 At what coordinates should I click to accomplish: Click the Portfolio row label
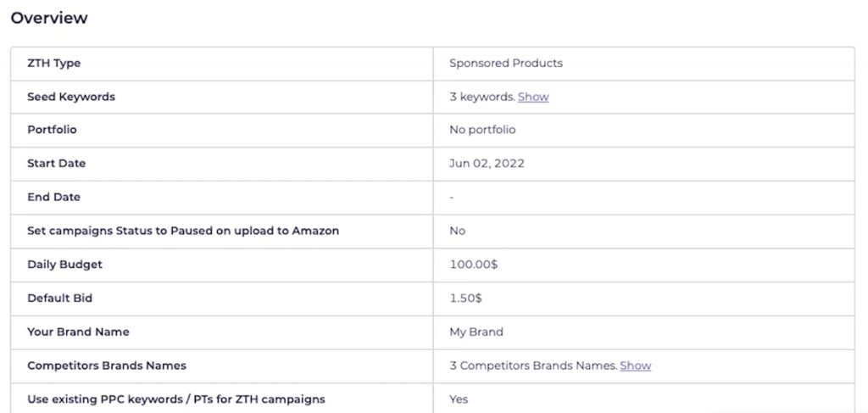52,130
